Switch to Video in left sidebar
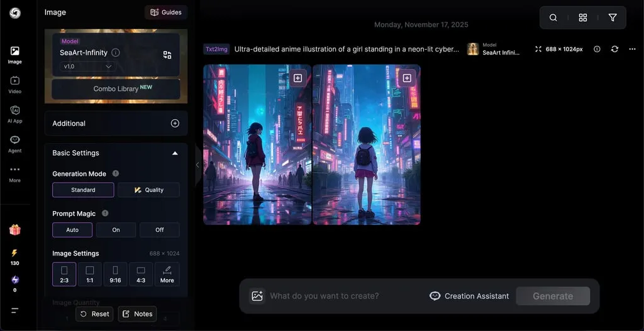This screenshot has height=331, width=644. pos(14,84)
